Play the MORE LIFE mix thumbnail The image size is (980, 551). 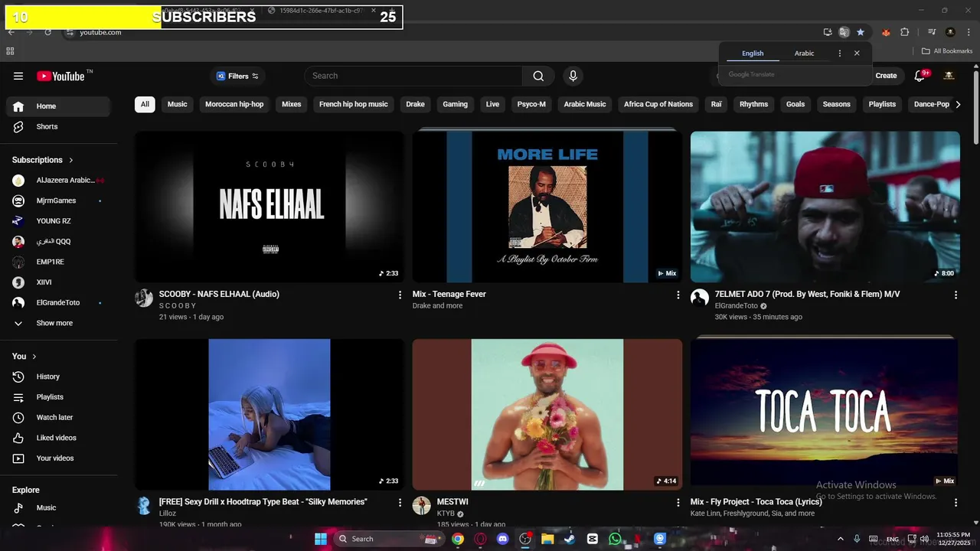547,207
